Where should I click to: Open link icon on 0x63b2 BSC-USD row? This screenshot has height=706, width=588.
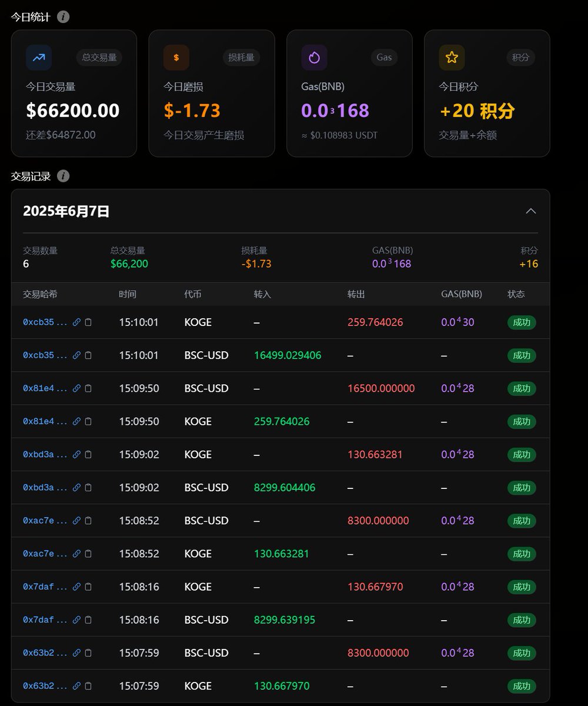(x=76, y=653)
